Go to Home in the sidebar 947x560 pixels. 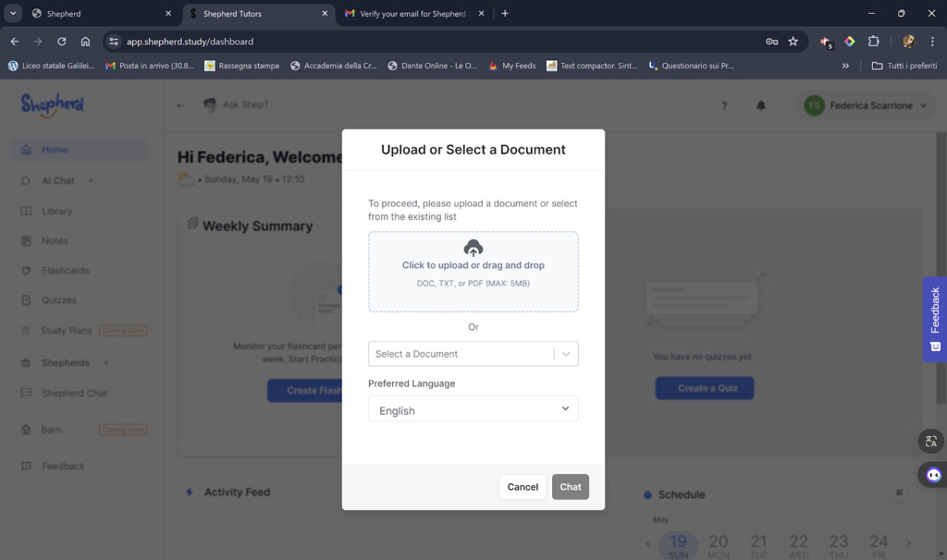(x=79, y=150)
